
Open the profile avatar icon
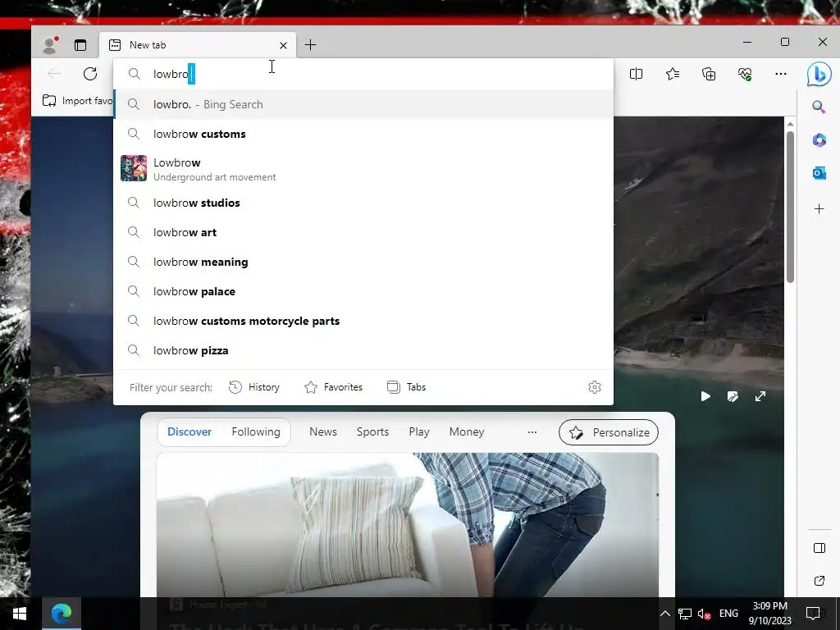[50, 45]
